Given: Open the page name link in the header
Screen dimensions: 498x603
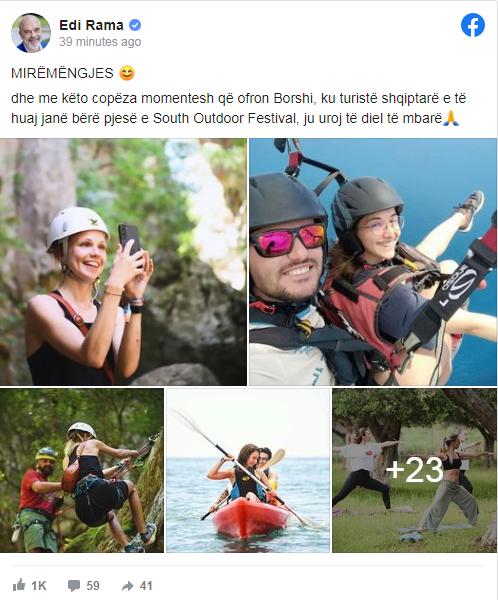Looking at the screenshot, I should point(91,25).
